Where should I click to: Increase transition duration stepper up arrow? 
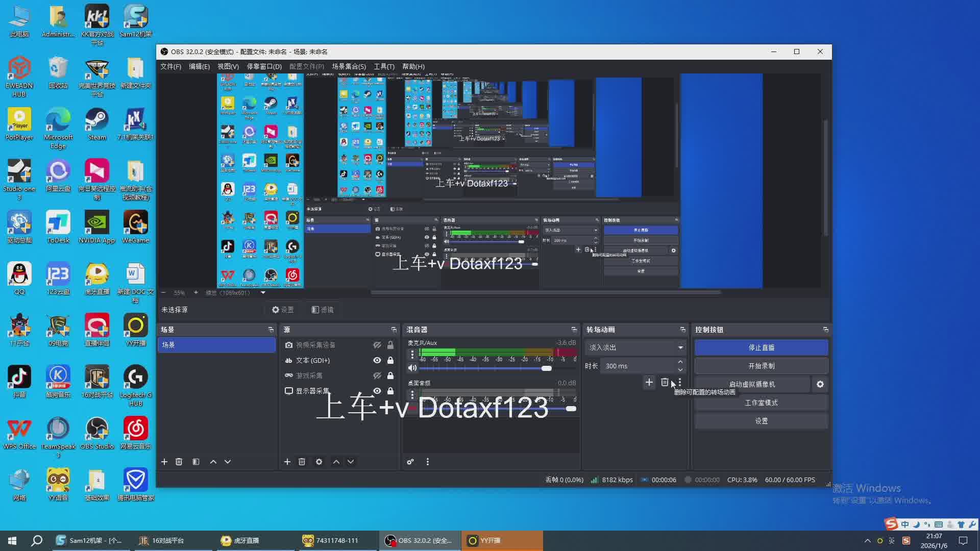680,362
